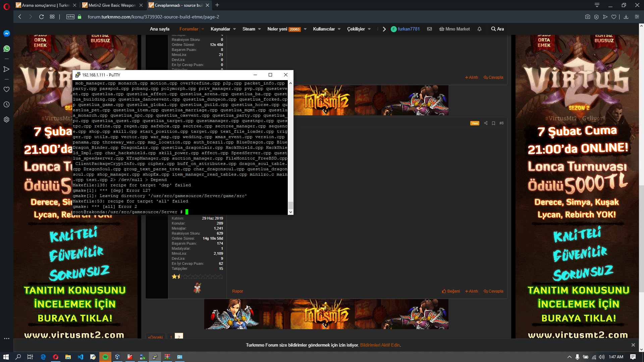The height and width of the screenshot is (362, 644).
Task: Click the PuTTY window scrollbar down arrow
Action: click(x=290, y=212)
